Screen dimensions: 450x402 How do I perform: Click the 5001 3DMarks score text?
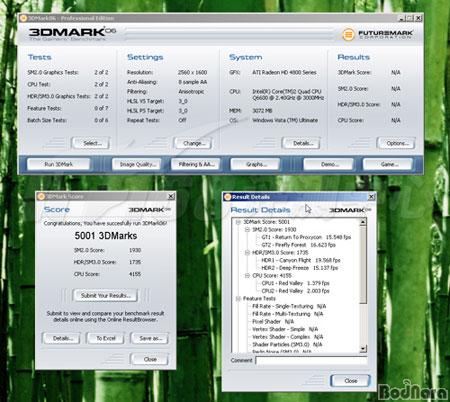point(106,236)
